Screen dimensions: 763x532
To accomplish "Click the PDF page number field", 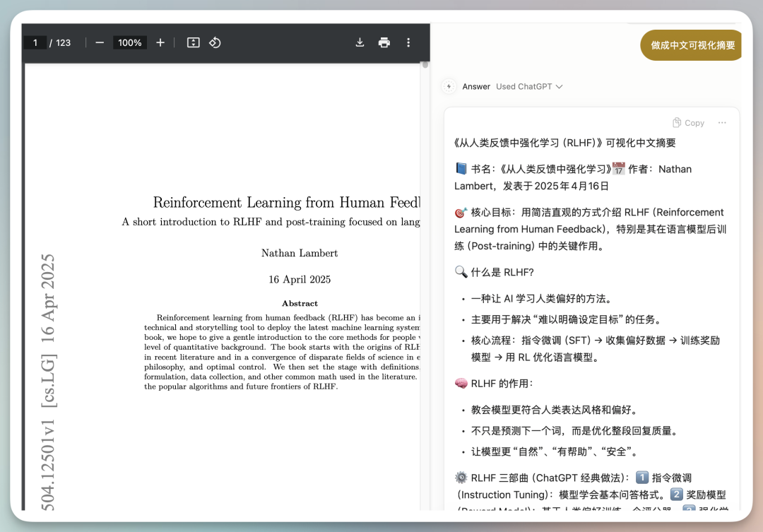I will [x=35, y=42].
